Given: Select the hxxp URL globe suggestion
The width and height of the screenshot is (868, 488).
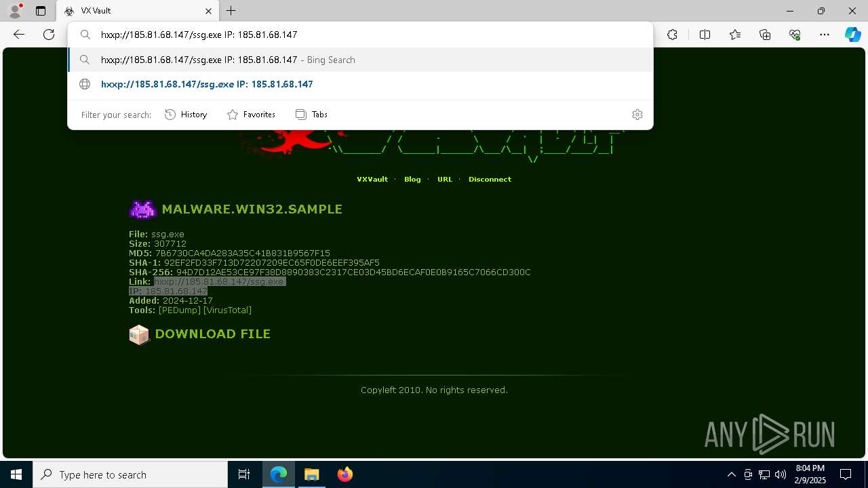Looking at the screenshot, I should pyautogui.click(x=360, y=84).
